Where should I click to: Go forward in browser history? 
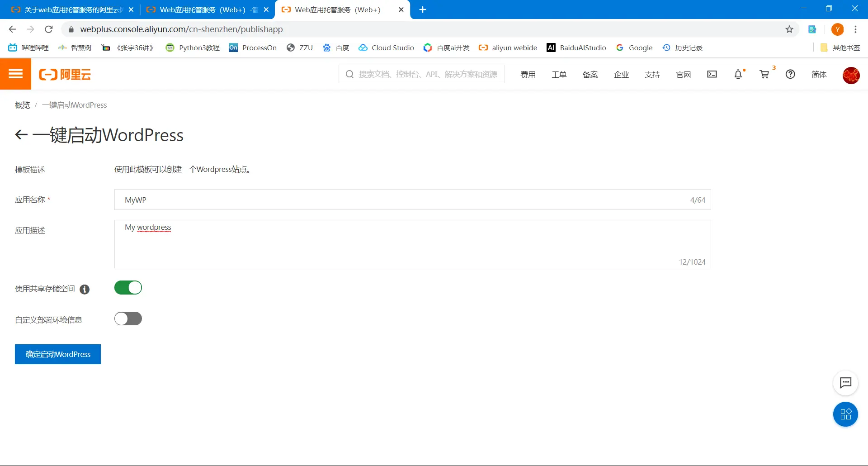pos(31,29)
